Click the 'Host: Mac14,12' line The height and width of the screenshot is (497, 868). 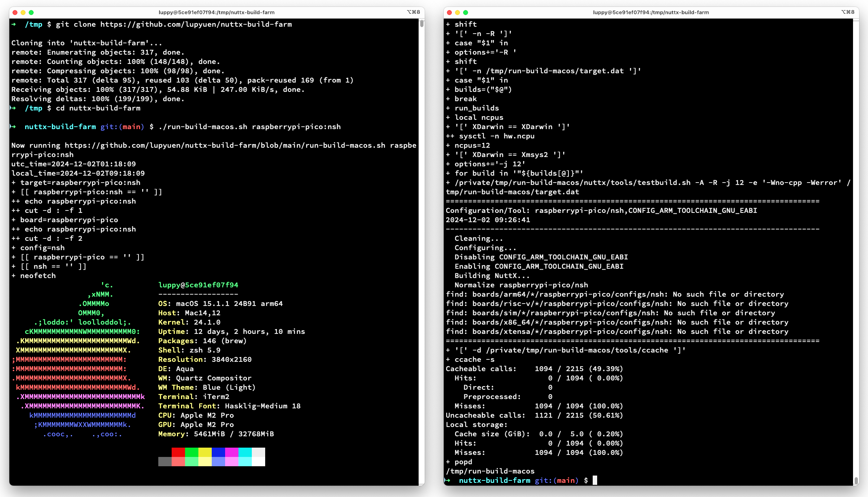pyautogui.click(x=189, y=313)
